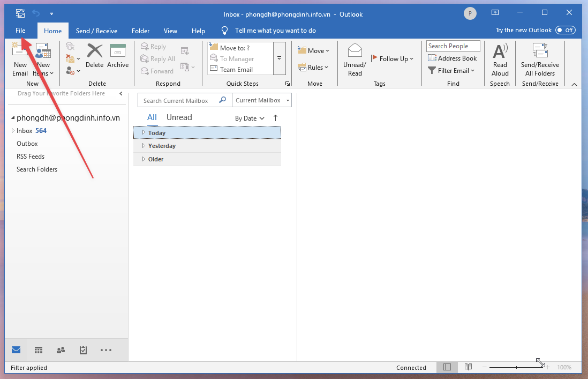Expand the Quick Steps gallery
The width and height of the screenshot is (588, 379).
coord(280,58)
